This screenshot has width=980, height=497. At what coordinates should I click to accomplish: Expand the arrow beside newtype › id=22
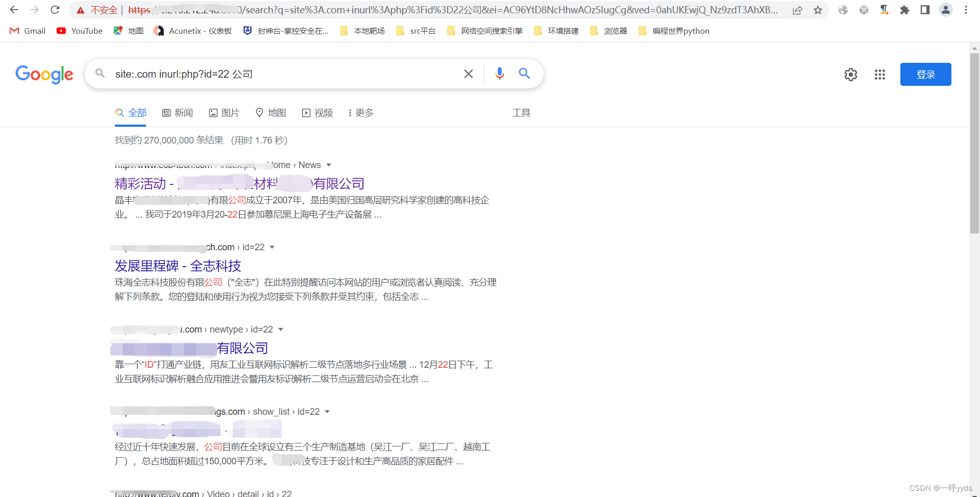click(x=281, y=329)
